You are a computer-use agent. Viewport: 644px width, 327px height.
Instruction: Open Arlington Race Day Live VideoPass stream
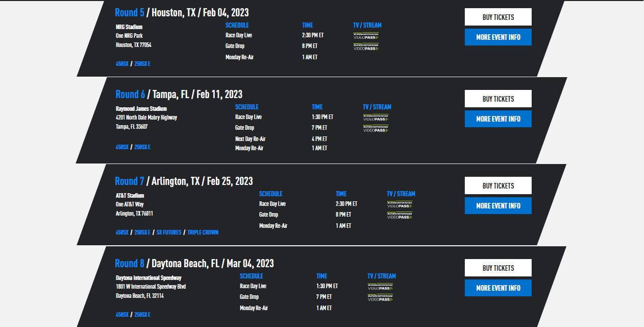[x=400, y=204]
